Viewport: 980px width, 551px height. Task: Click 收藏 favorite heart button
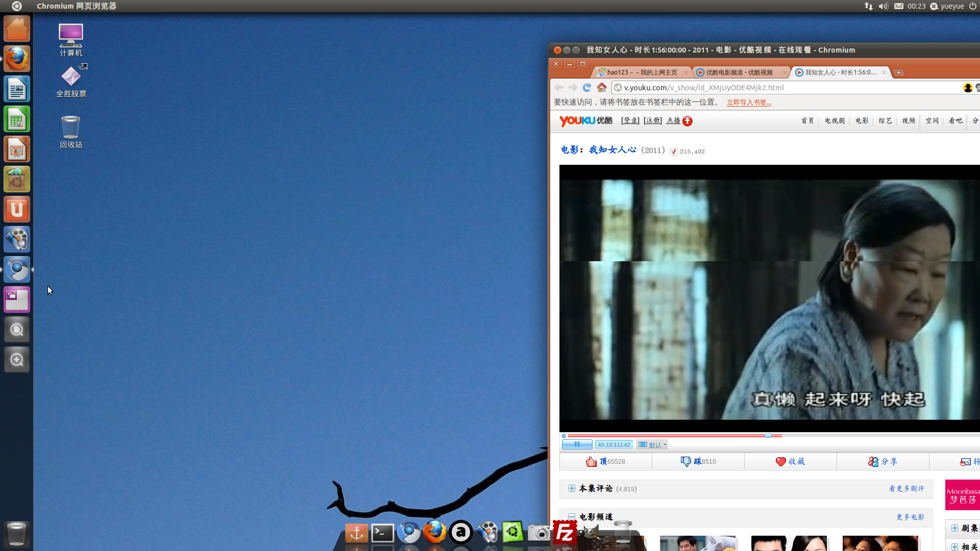(790, 461)
